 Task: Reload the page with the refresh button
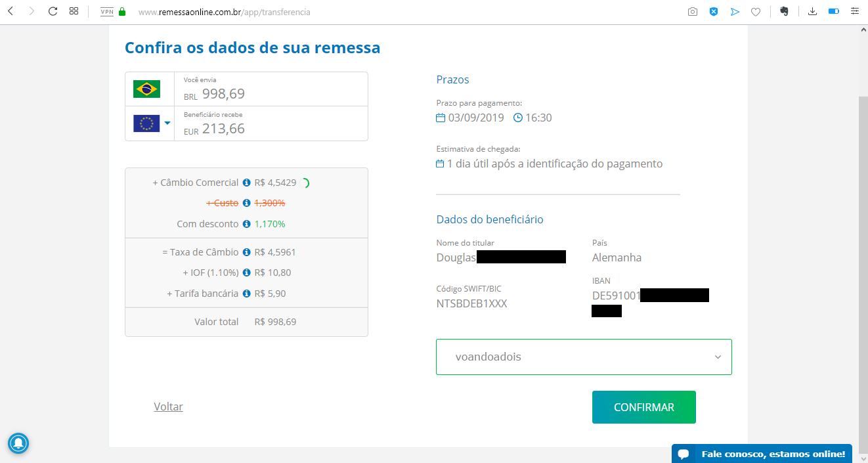[x=53, y=12]
